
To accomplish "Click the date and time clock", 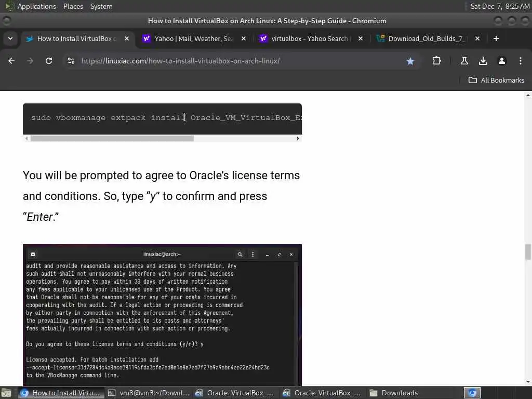I will [x=500, y=6].
